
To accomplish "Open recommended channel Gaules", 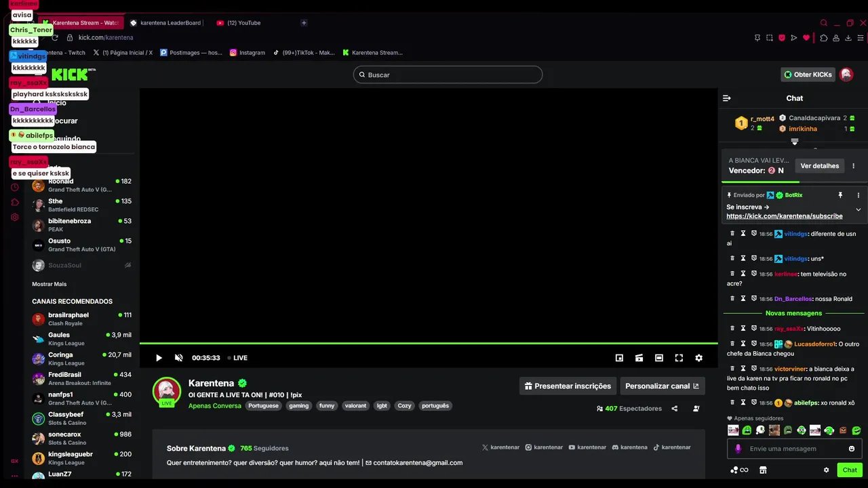I will click(82, 339).
